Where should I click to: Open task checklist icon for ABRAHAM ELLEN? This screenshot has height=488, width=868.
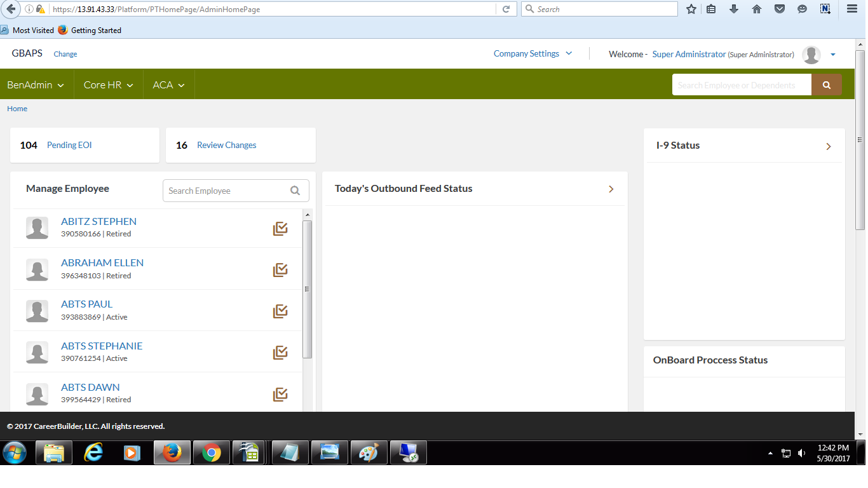(280, 270)
